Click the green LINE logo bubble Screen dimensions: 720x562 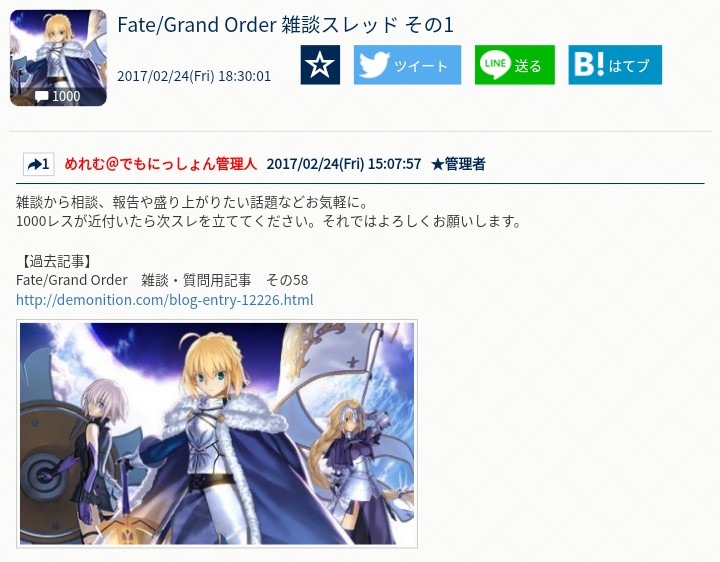pos(495,64)
